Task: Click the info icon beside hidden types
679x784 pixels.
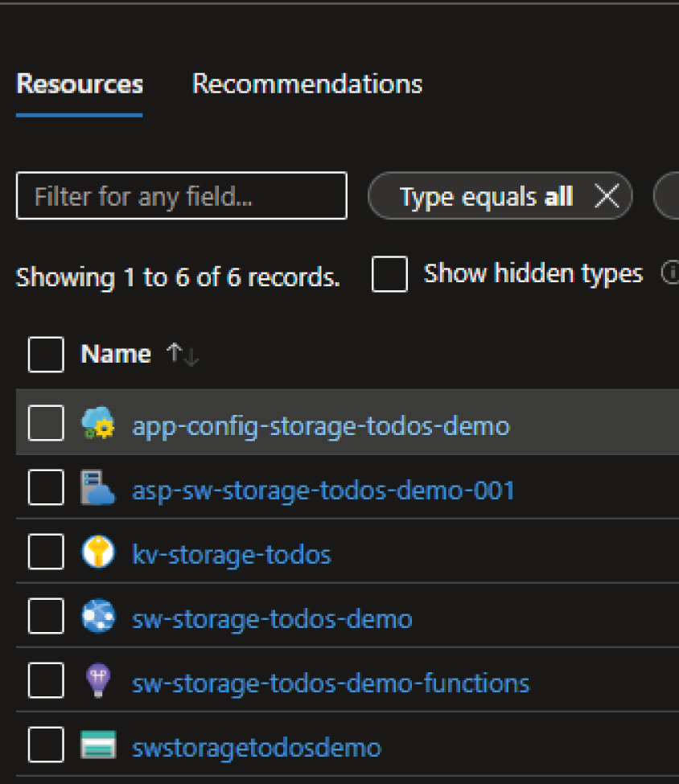Action: pyautogui.click(x=669, y=274)
